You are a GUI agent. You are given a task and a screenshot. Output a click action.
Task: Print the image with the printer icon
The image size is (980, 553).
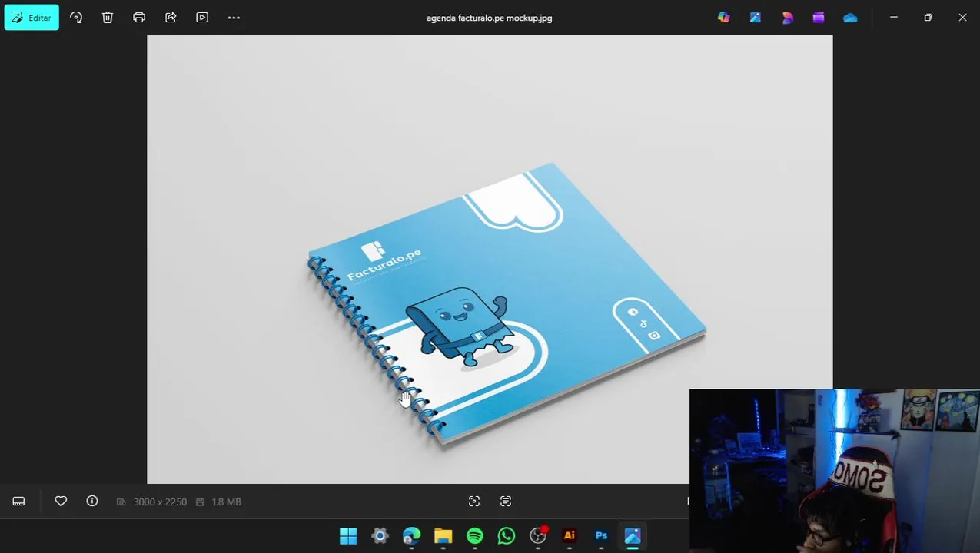pos(139,18)
